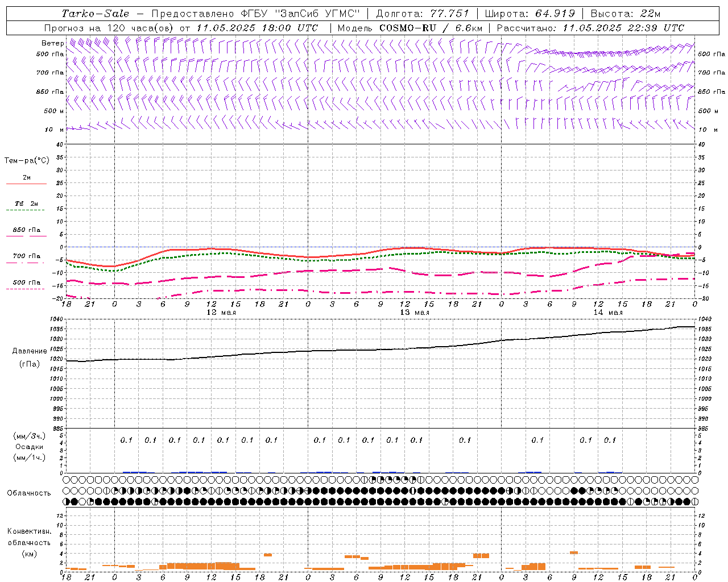The width and height of the screenshot is (728, 582).
Task: Click the 13 мая date label
Action: click(x=415, y=313)
